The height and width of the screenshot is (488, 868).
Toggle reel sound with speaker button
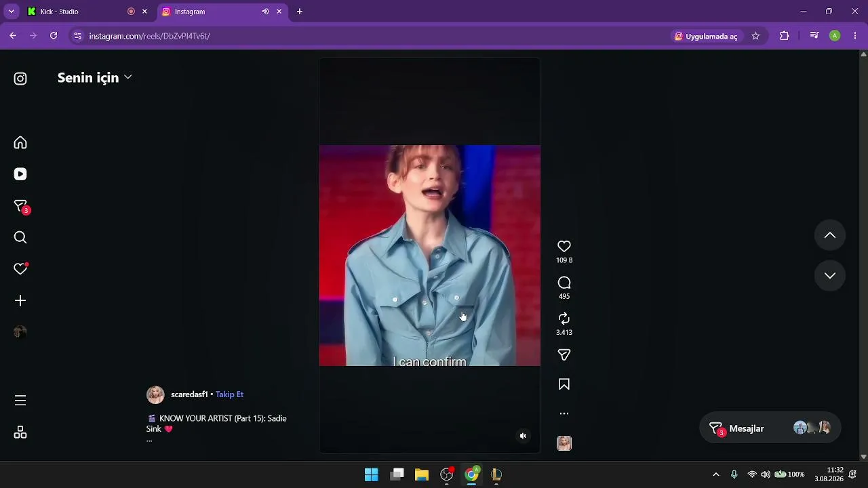pos(523,436)
